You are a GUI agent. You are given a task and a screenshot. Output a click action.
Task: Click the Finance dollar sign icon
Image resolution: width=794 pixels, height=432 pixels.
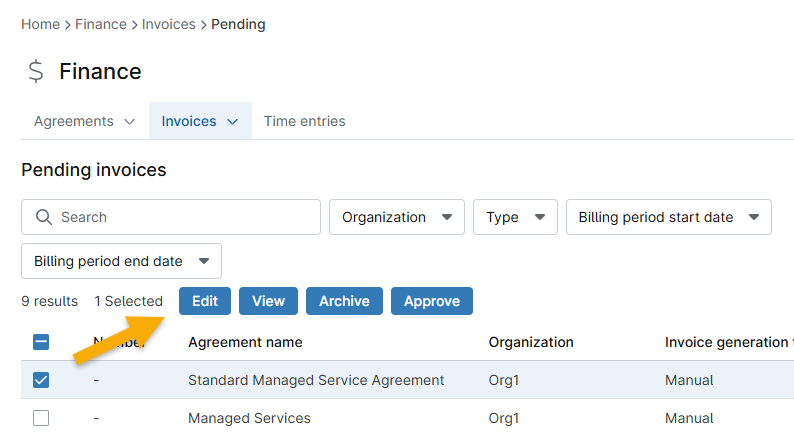pyautogui.click(x=36, y=72)
